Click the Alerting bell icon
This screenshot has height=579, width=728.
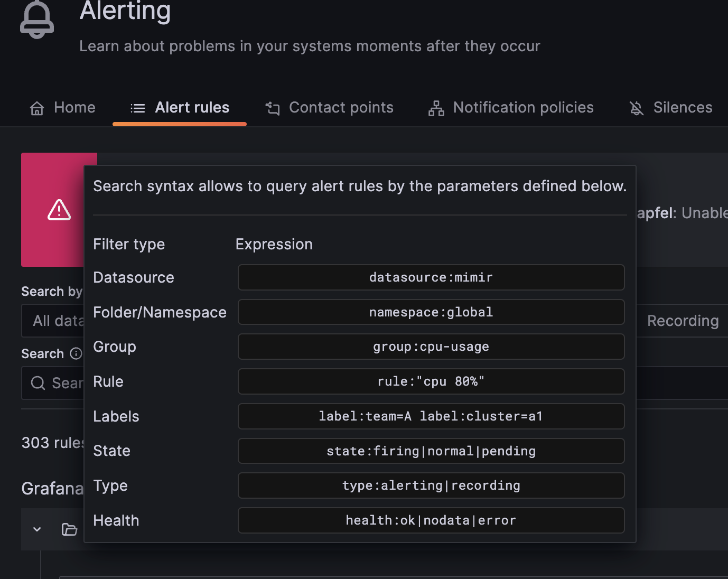36,20
